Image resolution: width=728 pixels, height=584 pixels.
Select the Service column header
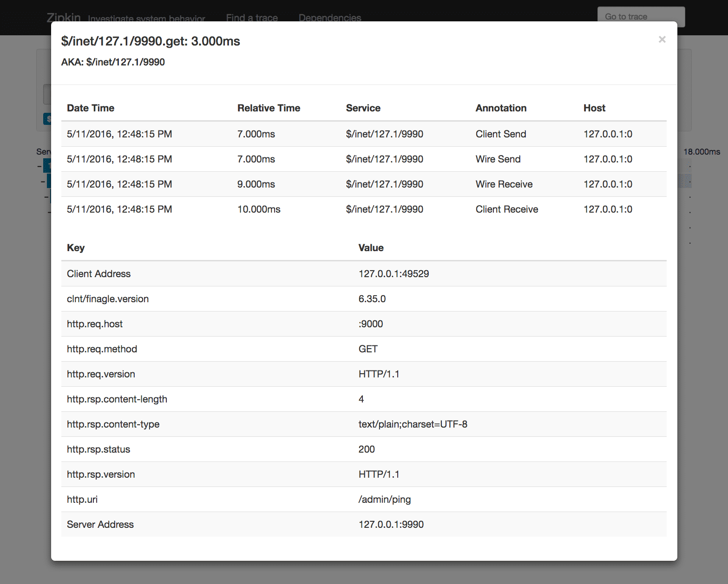click(x=363, y=108)
